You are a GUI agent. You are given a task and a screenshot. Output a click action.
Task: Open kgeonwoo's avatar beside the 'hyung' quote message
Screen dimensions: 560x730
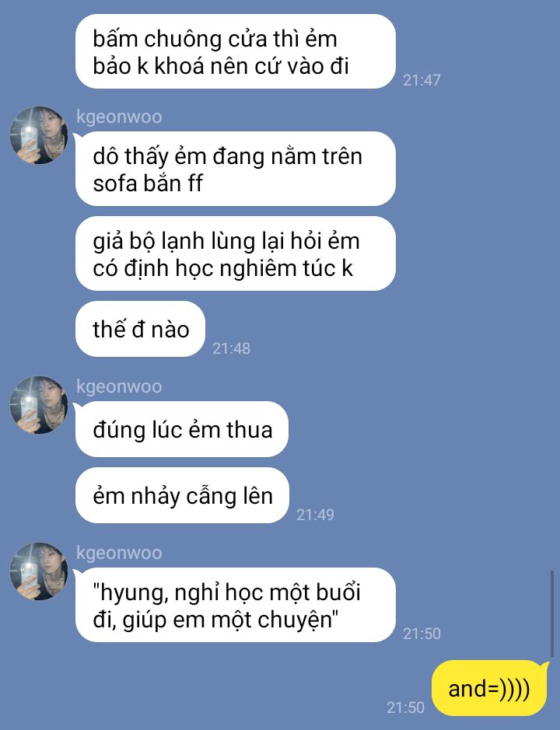pos(39,571)
